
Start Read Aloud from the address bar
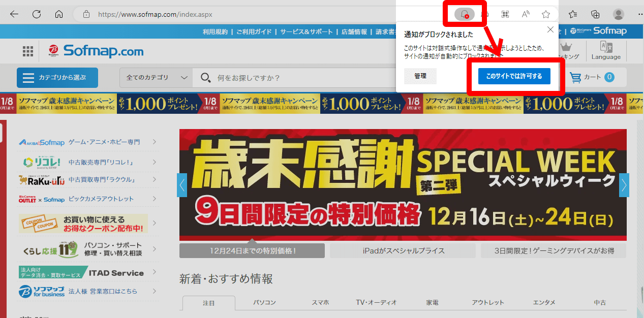coord(526,14)
